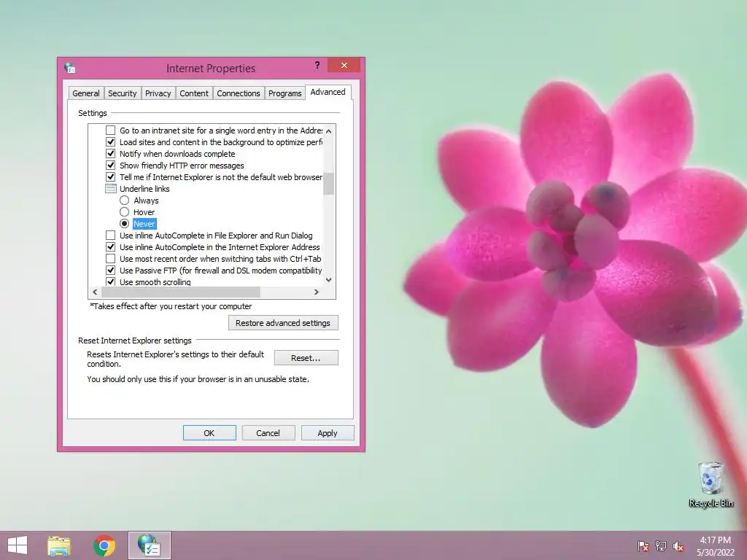Open File Explorer from the taskbar
Viewport: 747px width, 560px height.
click(58, 545)
